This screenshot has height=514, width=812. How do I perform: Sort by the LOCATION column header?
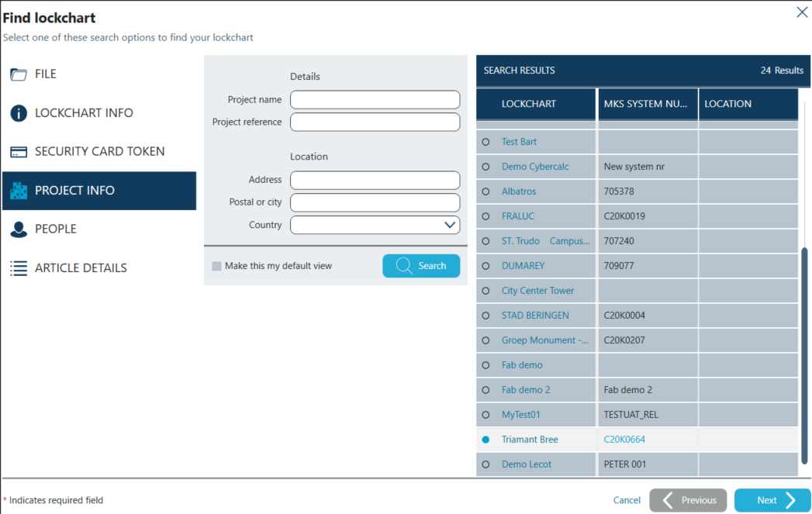click(727, 104)
